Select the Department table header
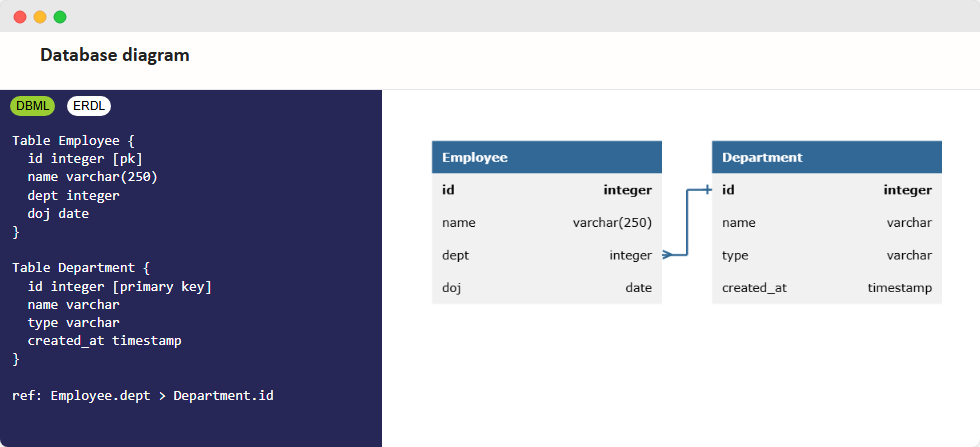This screenshot has height=447, width=980. tap(827, 157)
